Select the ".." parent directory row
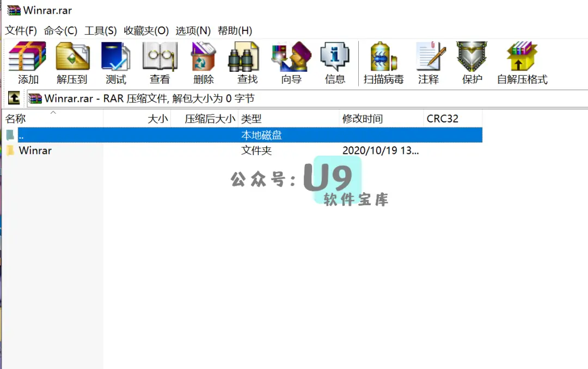 243,135
